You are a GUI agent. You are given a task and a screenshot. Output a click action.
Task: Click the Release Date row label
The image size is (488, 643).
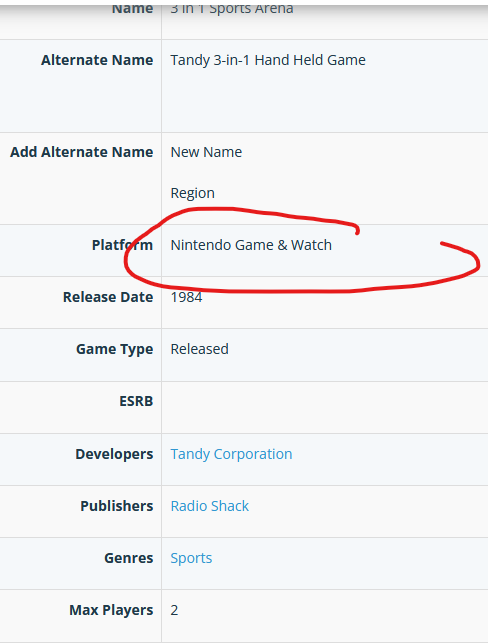[108, 297]
